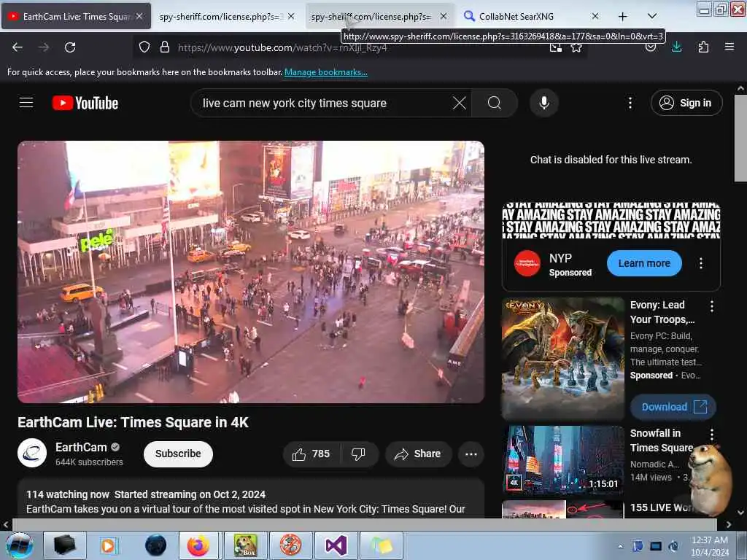
Task: Open options menu for Evony ad
Action: (712, 306)
